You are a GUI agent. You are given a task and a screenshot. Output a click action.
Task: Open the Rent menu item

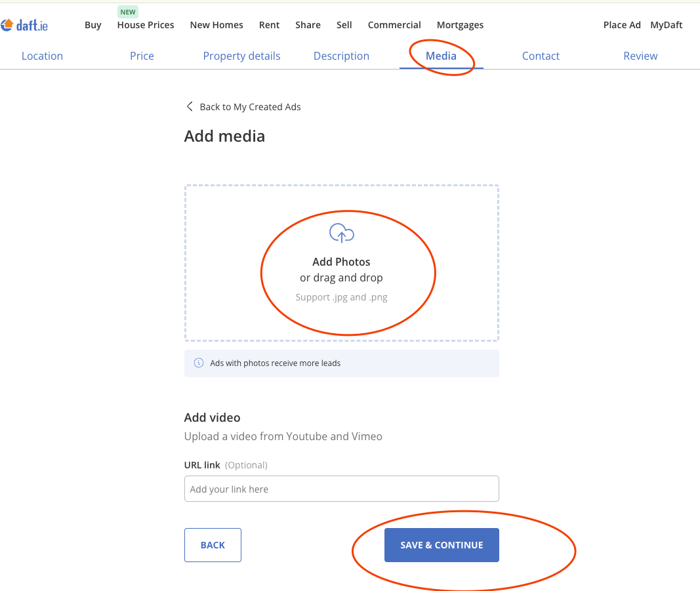[x=269, y=25]
